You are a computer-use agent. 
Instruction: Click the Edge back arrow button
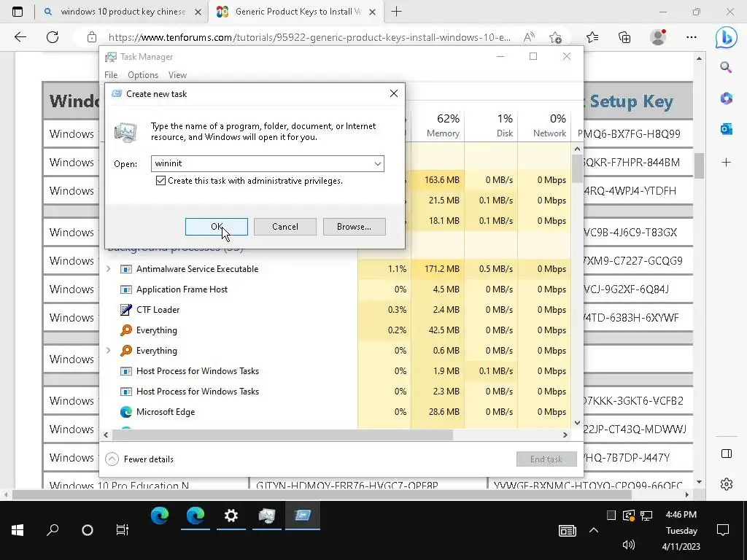click(x=20, y=37)
